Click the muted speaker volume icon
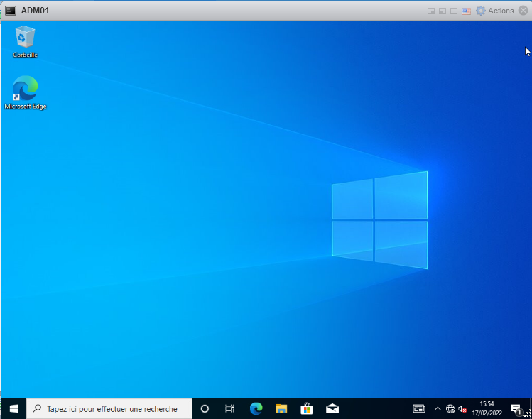Viewport: 532px width, 419px height. point(462,408)
